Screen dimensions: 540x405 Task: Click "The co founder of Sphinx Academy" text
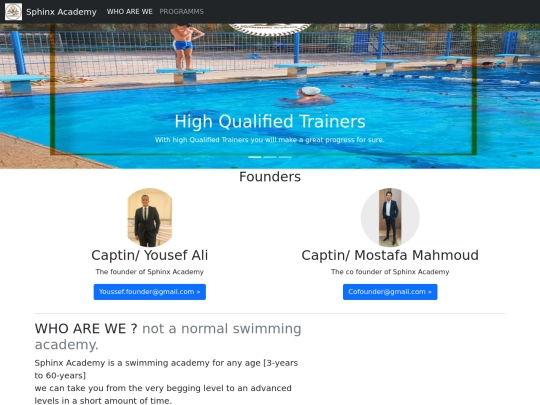pyautogui.click(x=390, y=272)
